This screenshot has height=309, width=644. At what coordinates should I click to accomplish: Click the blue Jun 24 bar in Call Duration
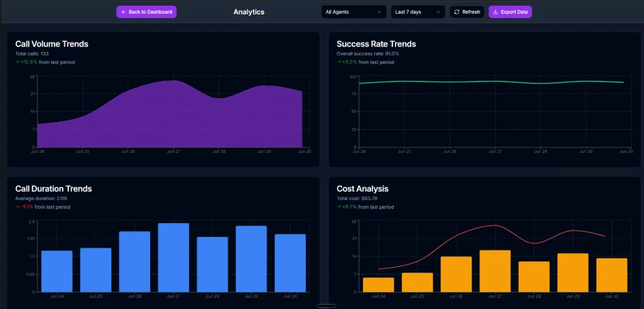click(x=57, y=271)
